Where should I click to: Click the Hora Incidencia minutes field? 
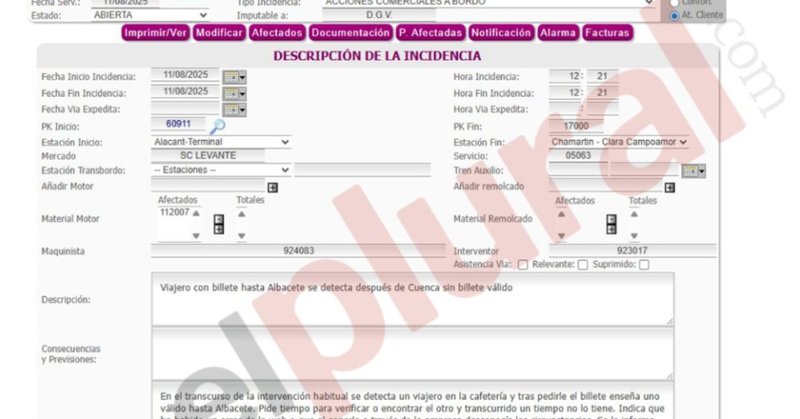pyautogui.click(x=603, y=77)
